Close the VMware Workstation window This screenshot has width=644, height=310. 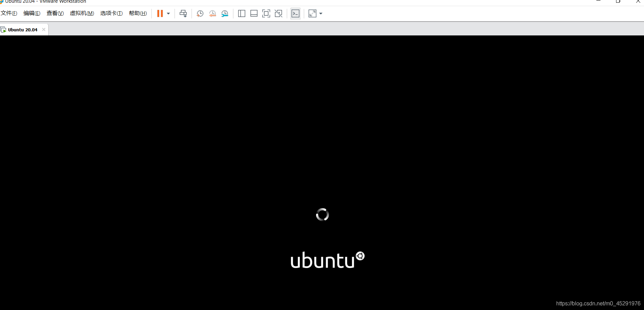tap(638, 1)
